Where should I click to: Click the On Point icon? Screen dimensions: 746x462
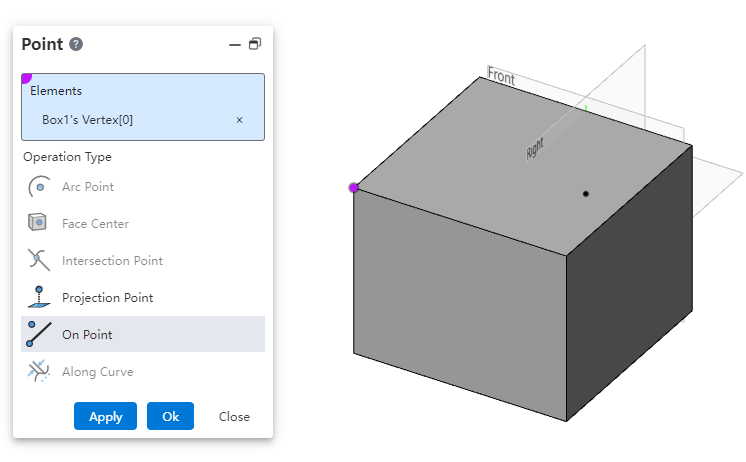click(39, 334)
